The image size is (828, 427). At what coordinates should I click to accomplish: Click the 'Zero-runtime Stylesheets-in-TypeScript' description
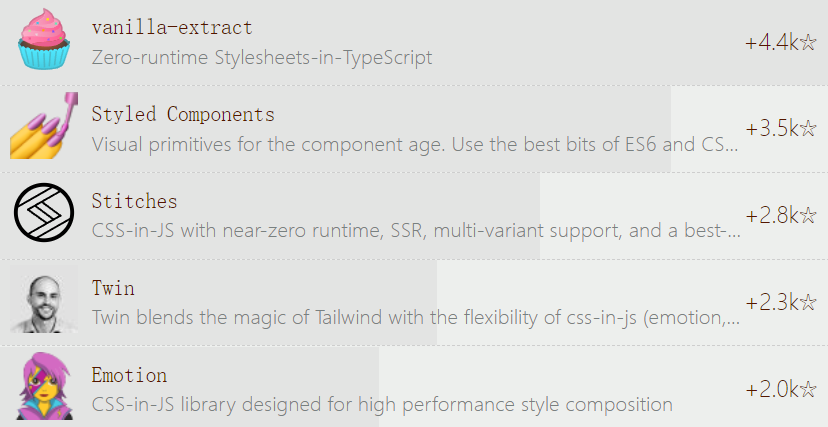[x=262, y=57]
